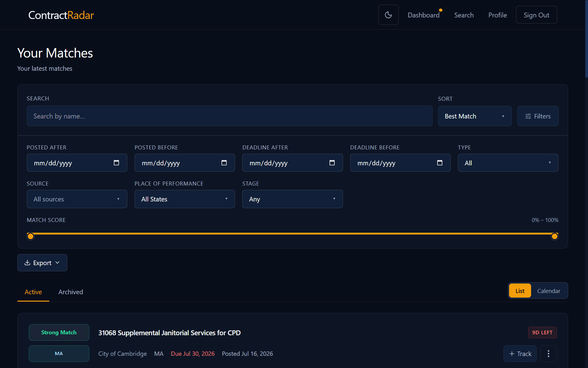Click the Posted Jul 16, 2026 text
Screen dimensions: 588x368
(247, 354)
